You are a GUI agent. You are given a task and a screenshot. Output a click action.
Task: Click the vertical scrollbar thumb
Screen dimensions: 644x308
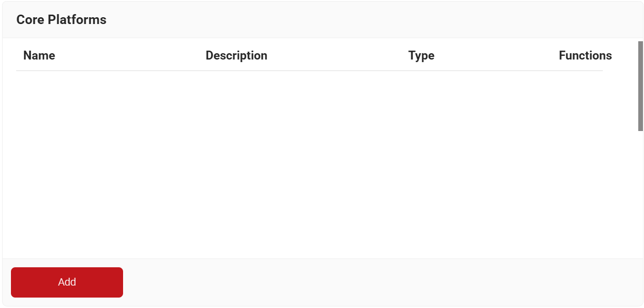pos(640,86)
